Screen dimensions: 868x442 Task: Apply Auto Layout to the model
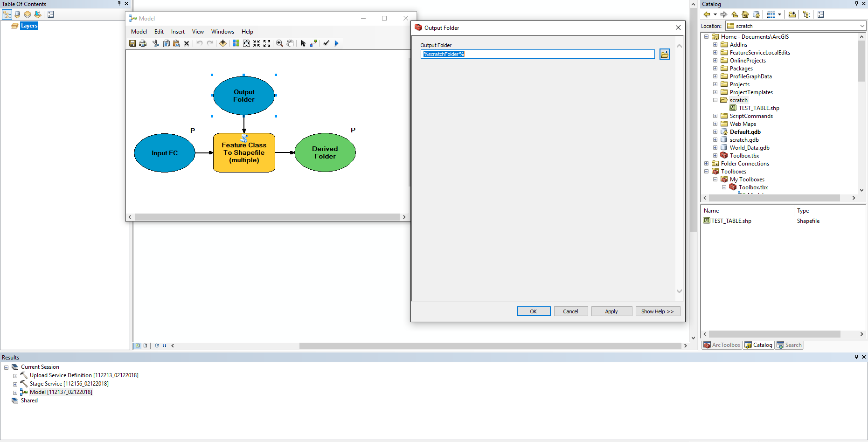pyautogui.click(x=236, y=43)
